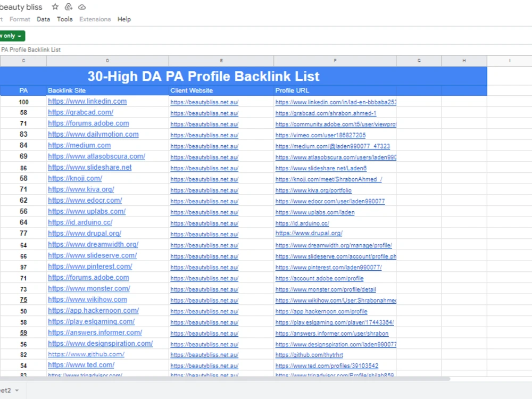Open the https://play.eslgaming.com/ site link

tap(92, 321)
